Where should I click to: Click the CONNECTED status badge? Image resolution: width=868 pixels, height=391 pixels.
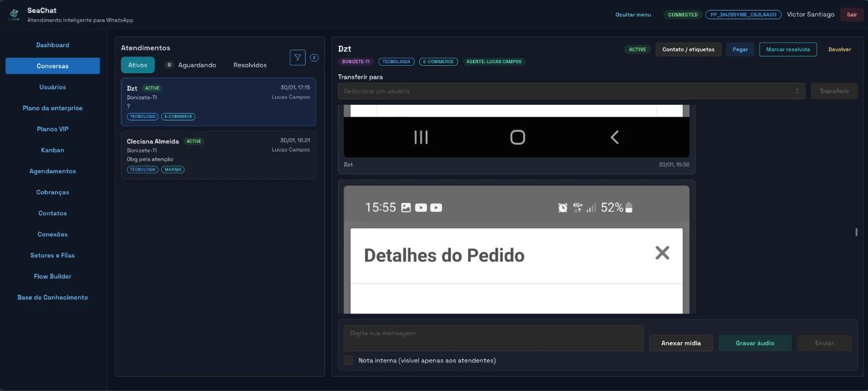coord(683,15)
